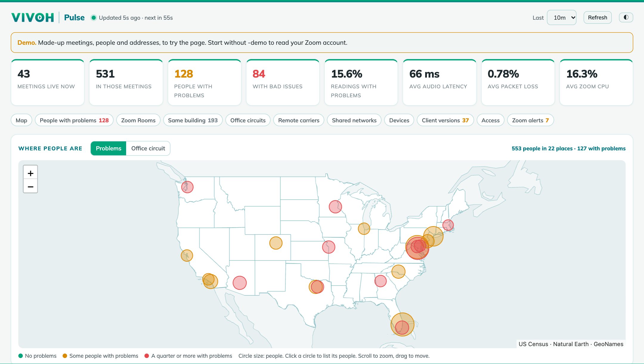Image resolution: width=644 pixels, height=364 pixels.
Task: Click the orange circle near San Francisco
Action: pos(187,256)
